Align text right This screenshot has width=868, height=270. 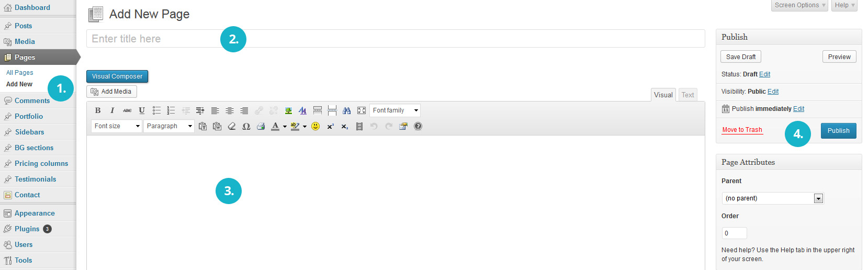[244, 110]
